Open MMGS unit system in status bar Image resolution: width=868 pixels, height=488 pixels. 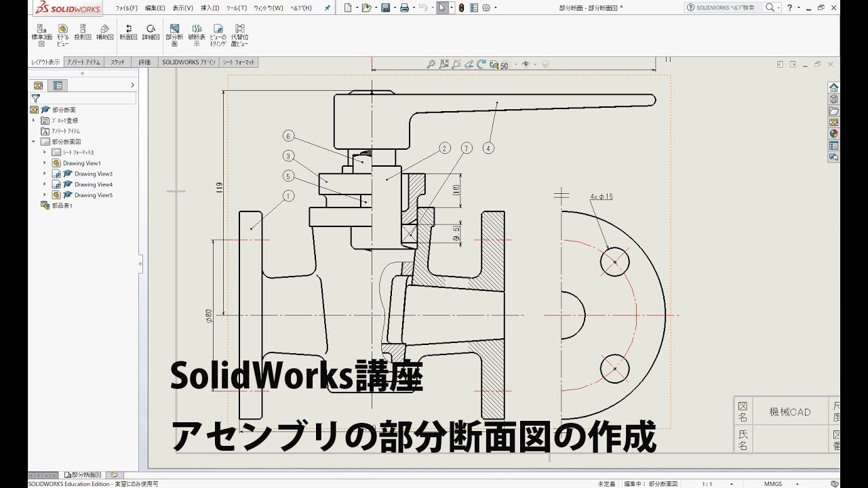[x=773, y=484]
